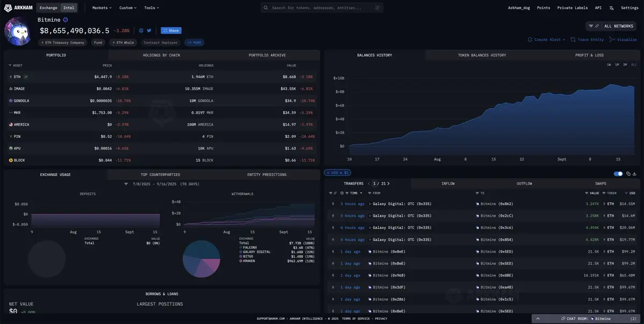This screenshot has width=644, height=324.
Task: Click the verified badge beside Bitmine
Action: pos(66,20)
